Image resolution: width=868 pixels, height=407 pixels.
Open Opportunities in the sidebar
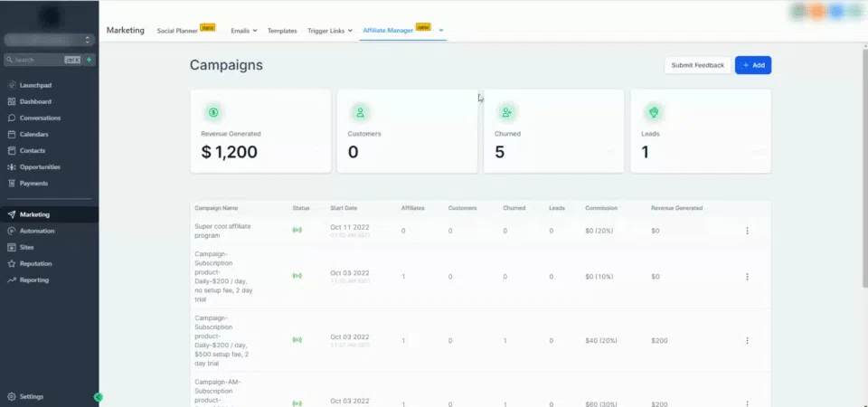pyautogui.click(x=40, y=166)
